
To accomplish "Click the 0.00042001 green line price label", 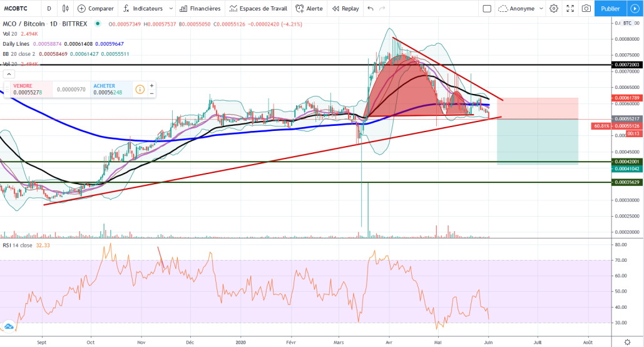I will pyautogui.click(x=627, y=162).
